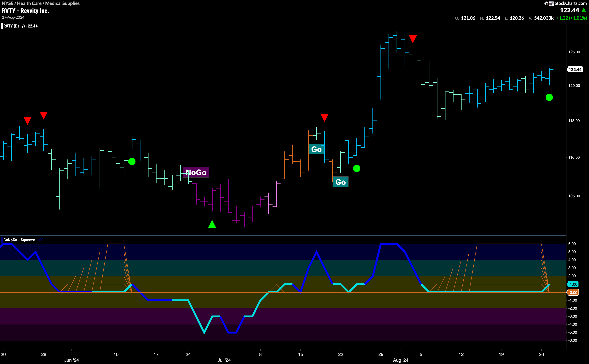Click the first red triangle near May 24
Viewport: 589px width, 364px height.
pyautogui.click(x=28, y=121)
